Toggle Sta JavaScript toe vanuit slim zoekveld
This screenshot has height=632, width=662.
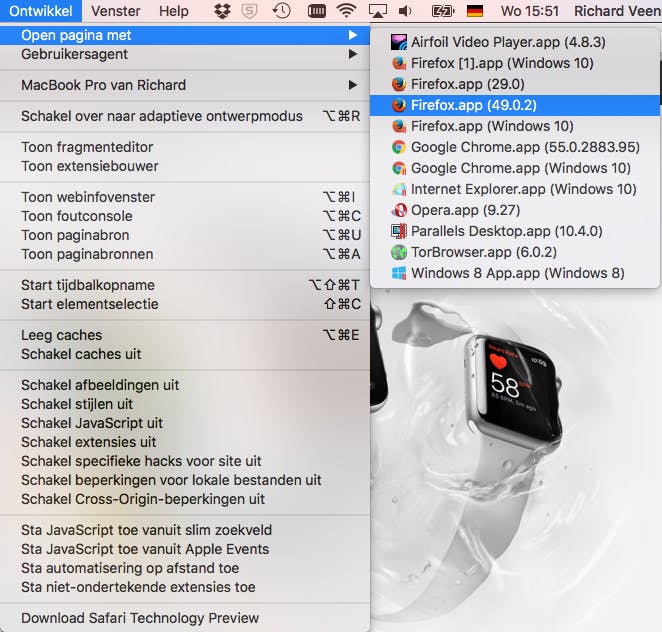point(185,530)
